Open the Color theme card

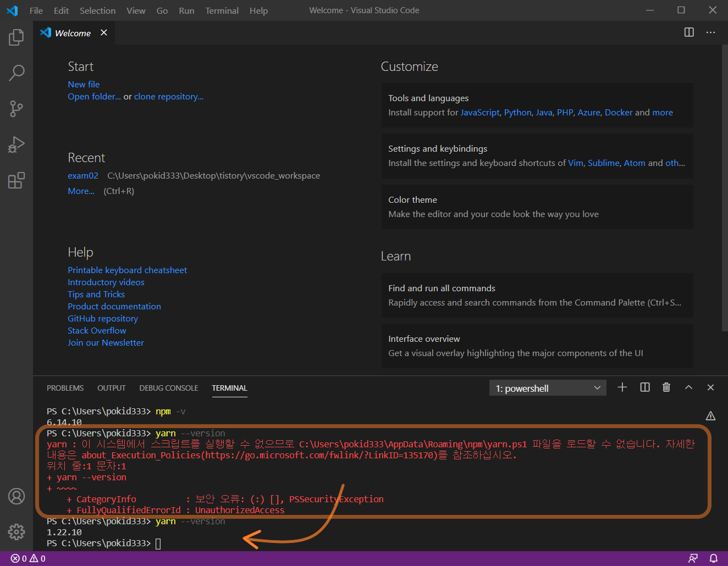[537, 207]
